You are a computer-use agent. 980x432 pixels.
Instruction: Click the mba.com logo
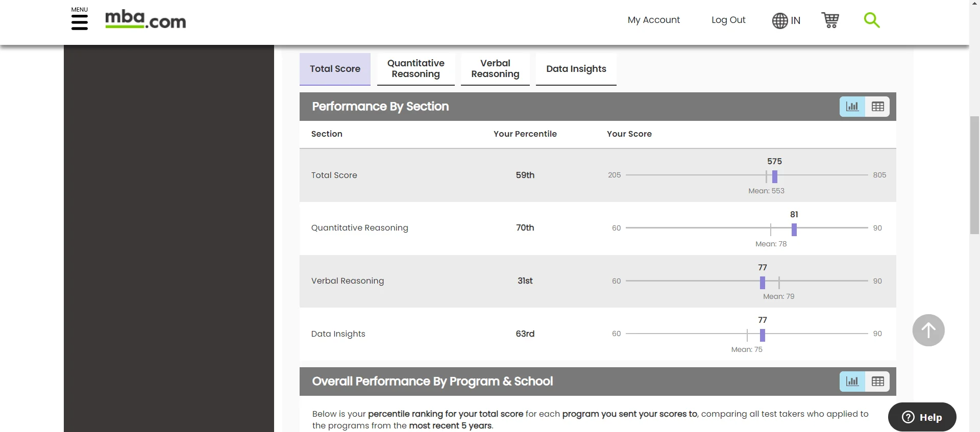[145, 20]
